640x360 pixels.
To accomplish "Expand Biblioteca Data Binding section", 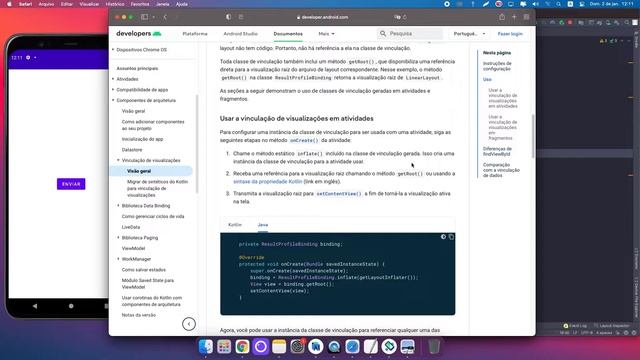I will click(x=118, y=206).
